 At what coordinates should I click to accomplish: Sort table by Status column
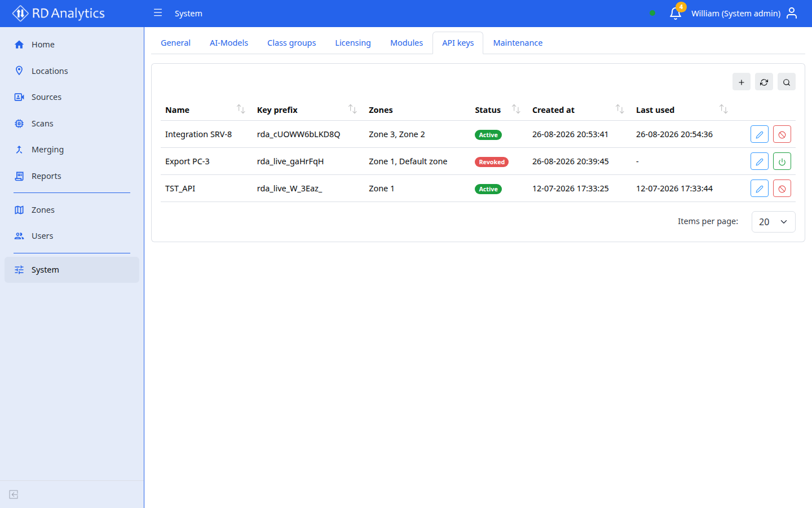516,109
